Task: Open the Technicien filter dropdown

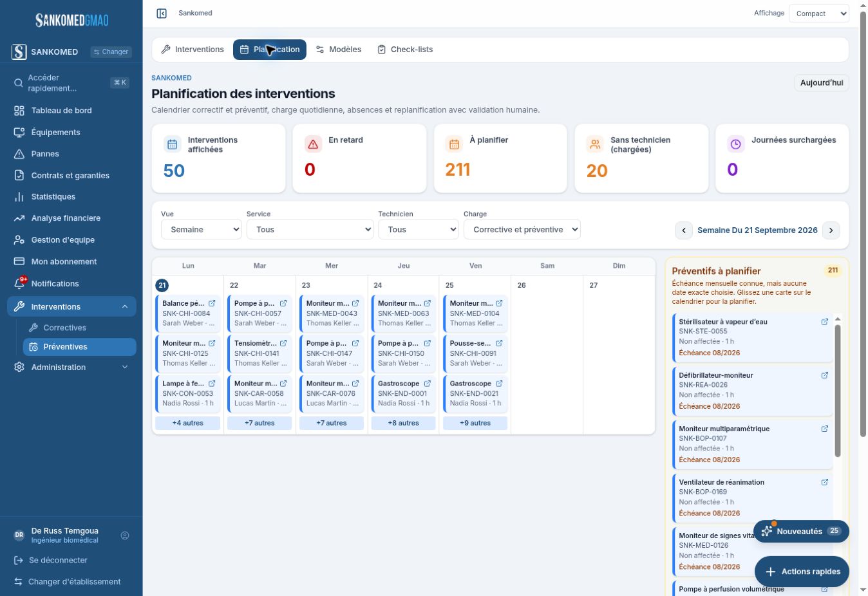Action: point(419,229)
